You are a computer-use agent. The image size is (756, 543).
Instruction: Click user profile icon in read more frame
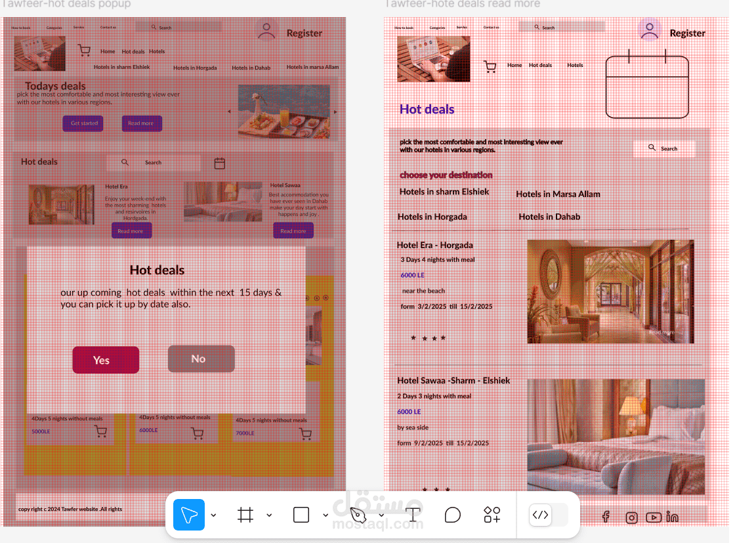(x=650, y=31)
